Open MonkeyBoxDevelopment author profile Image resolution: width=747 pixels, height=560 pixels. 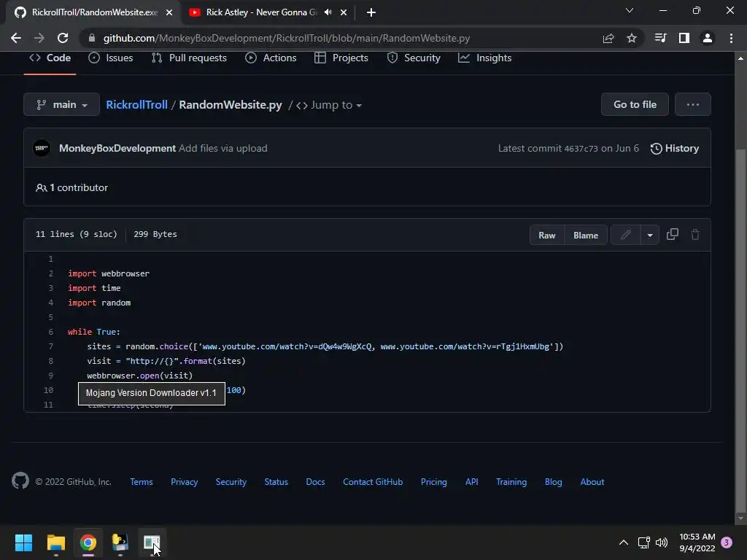tap(117, 148)
